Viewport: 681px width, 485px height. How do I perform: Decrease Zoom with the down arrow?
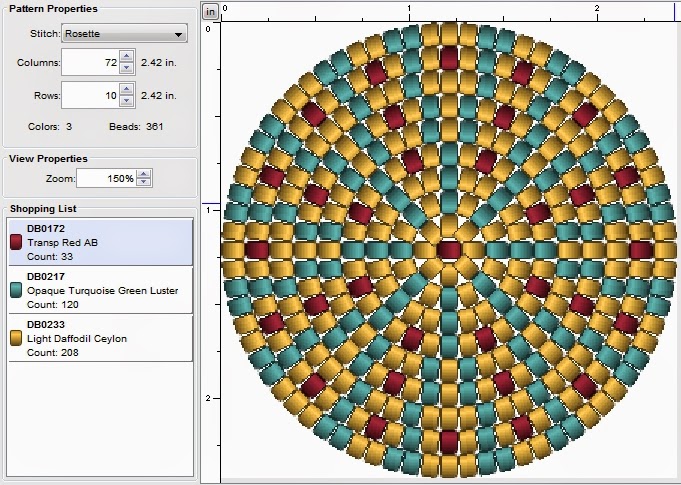click(x=143, y=182)
